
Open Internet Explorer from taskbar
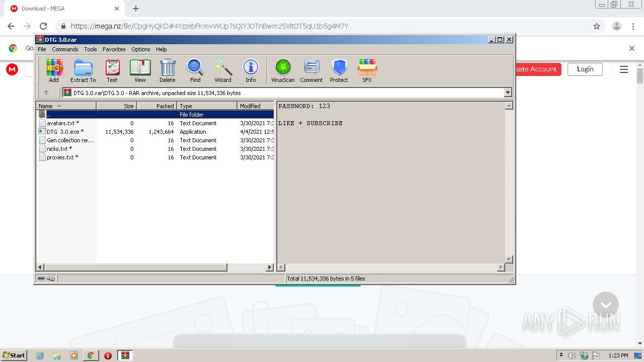click(40, 355)
